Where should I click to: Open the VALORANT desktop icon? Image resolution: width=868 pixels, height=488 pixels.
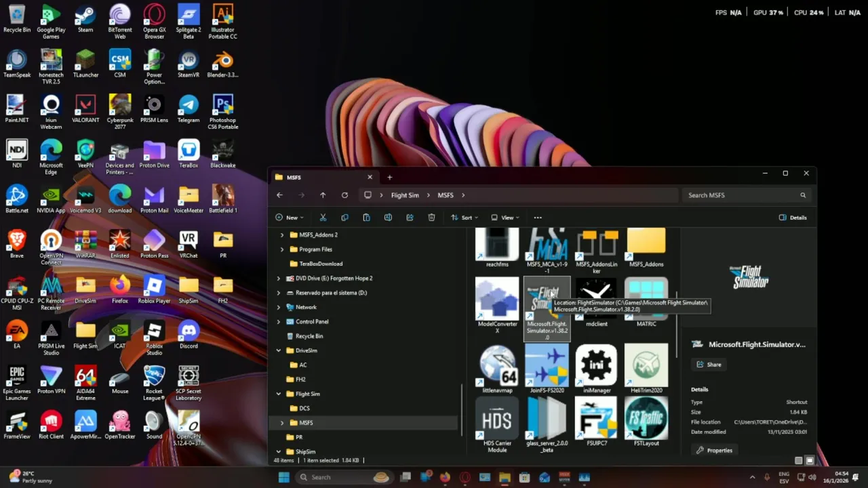point(85,109)
